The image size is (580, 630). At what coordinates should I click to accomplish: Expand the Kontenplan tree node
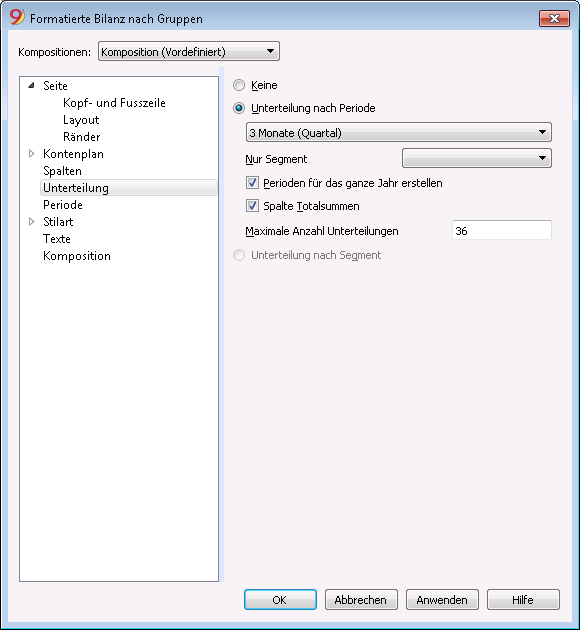[32, 153]
